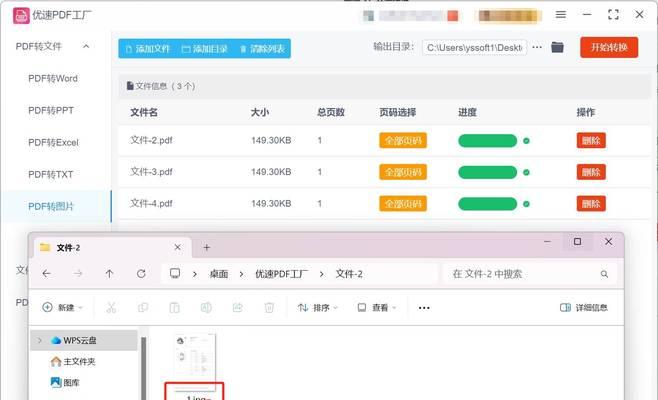Click 文件-2 in the Explorer breadcrumb
The width and height of the screenshot is (658, 400).
click(x=349, y=274)
